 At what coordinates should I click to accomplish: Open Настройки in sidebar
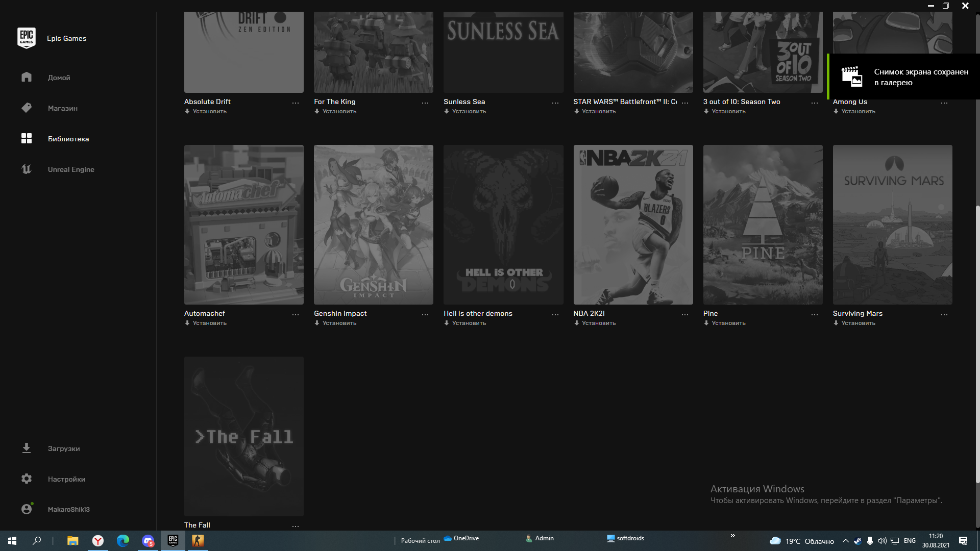point(66,479)
